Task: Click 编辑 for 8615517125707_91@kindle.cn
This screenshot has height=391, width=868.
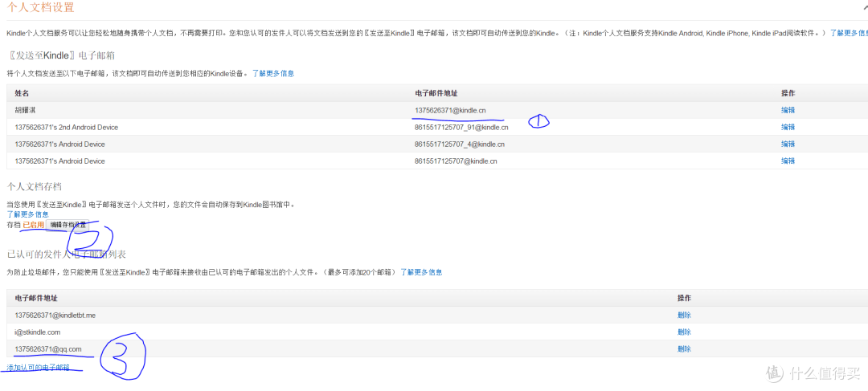Action: (x=788, y=127)
